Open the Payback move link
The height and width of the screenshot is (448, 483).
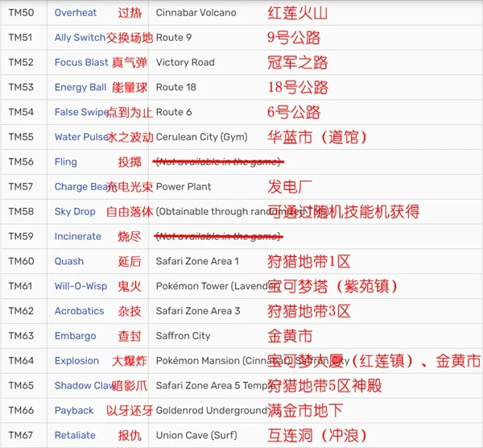74,411
